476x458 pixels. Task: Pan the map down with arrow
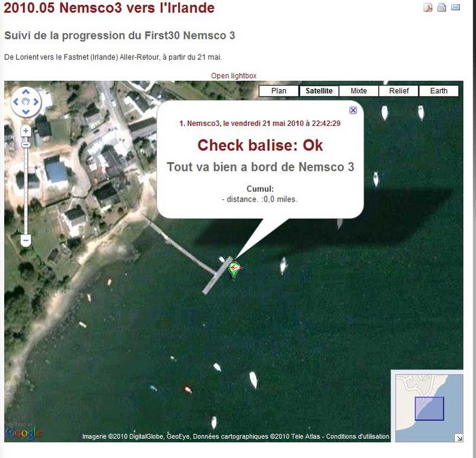pos(26,112)
